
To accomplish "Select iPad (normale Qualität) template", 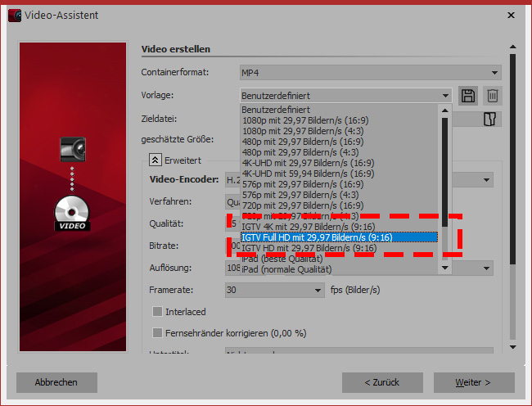I will (x=340, y=269).
